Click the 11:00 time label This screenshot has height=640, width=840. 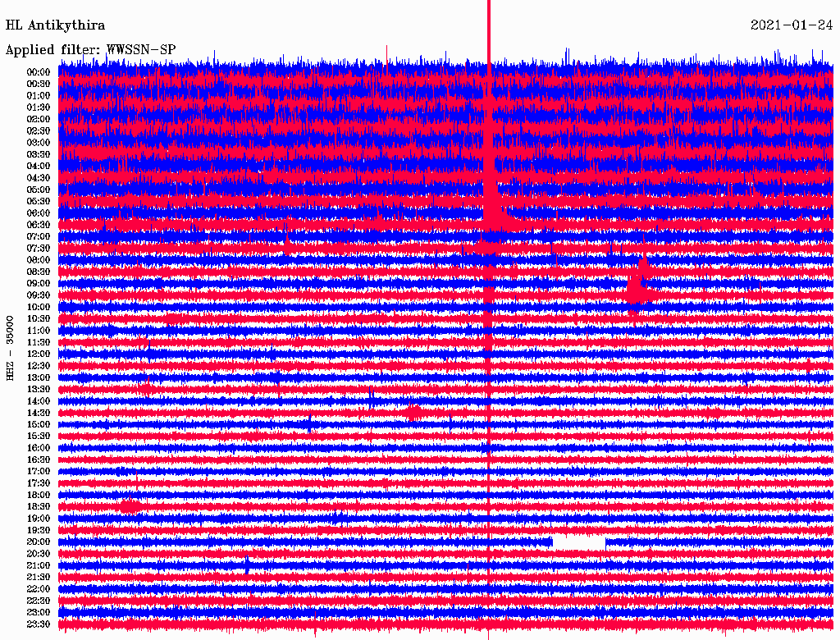coord(39,331)
